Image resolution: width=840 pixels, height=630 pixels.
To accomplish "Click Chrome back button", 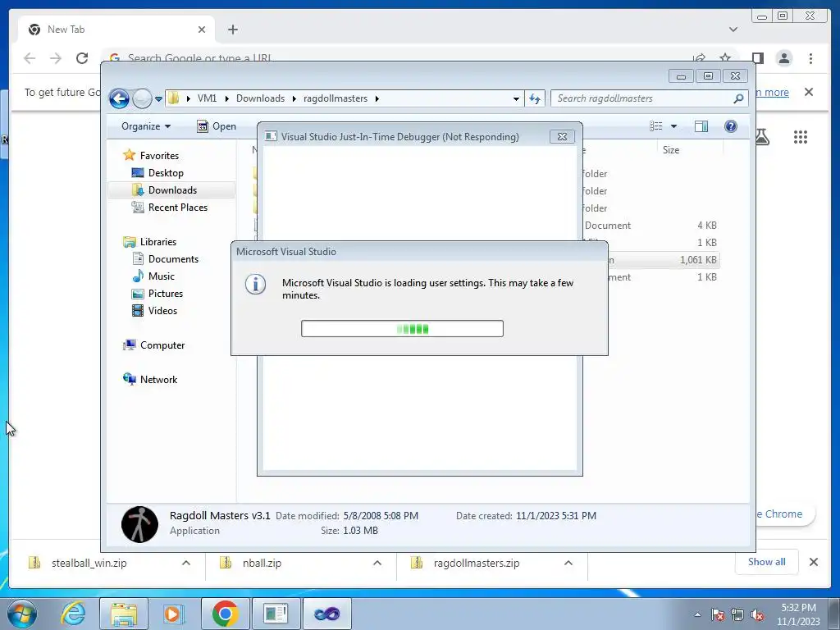I will click(30, 58).
